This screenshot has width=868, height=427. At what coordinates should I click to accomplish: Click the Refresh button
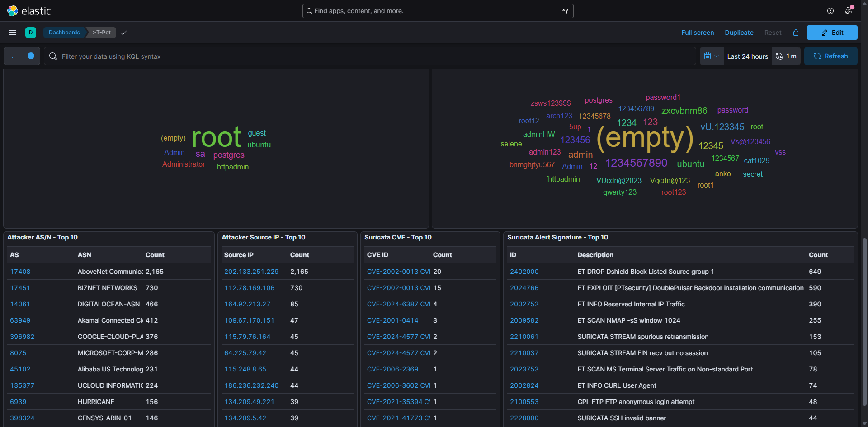[830, 56]
